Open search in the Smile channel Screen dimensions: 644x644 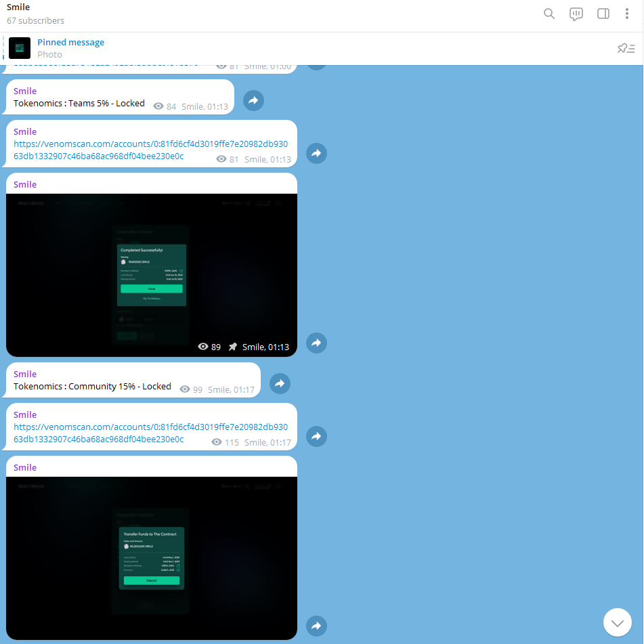(x=549, y=14)
